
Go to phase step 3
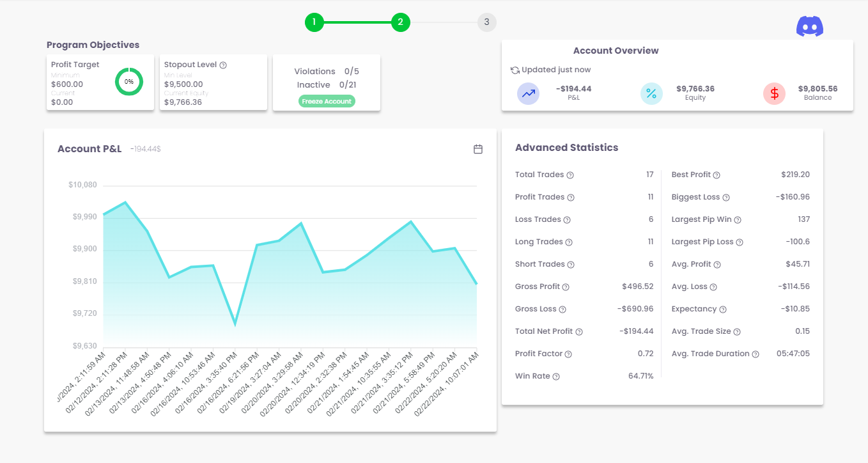487,22
